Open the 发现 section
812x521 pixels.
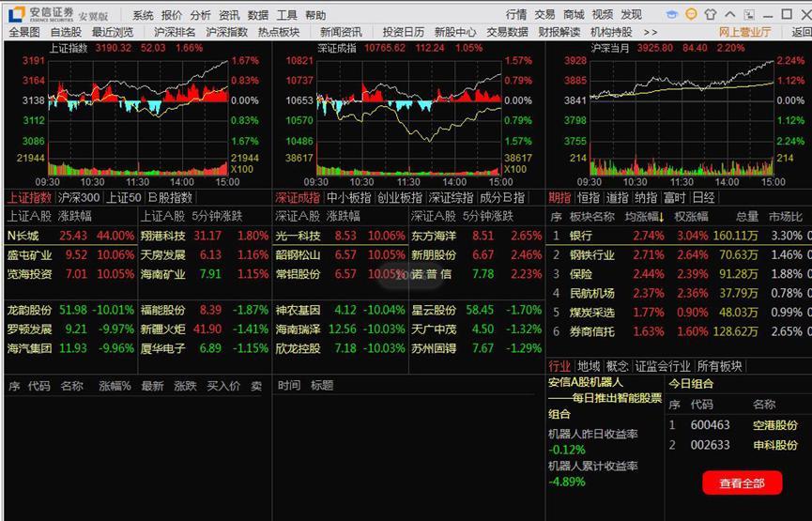click(x=631, y=14)
